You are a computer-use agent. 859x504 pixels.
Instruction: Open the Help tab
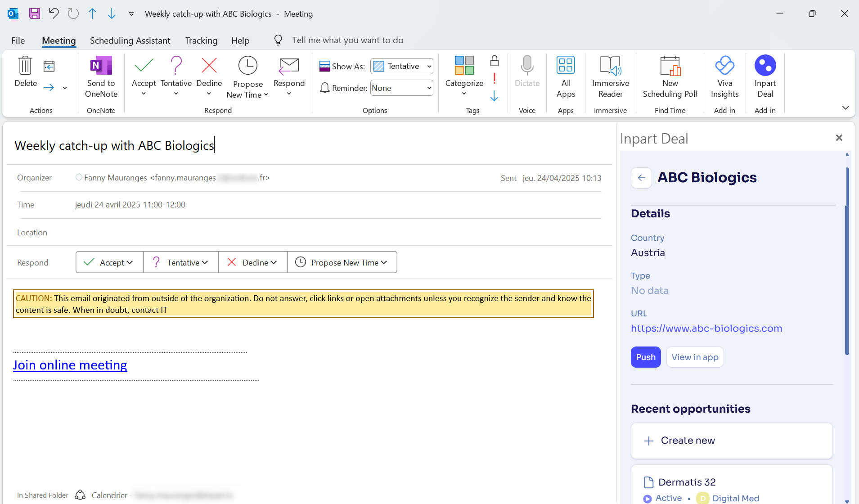pyautogui.click(x=240, y=40)
